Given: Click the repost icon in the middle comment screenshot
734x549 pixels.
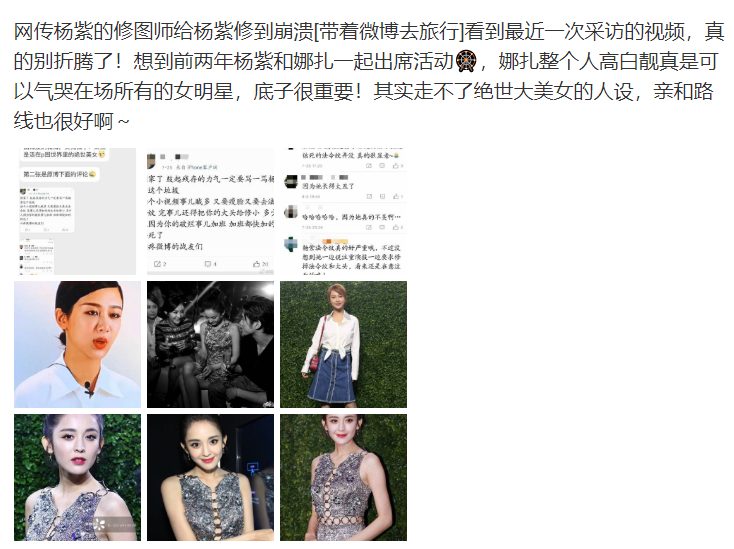Looking at the screenshot, I should (158, 264).
